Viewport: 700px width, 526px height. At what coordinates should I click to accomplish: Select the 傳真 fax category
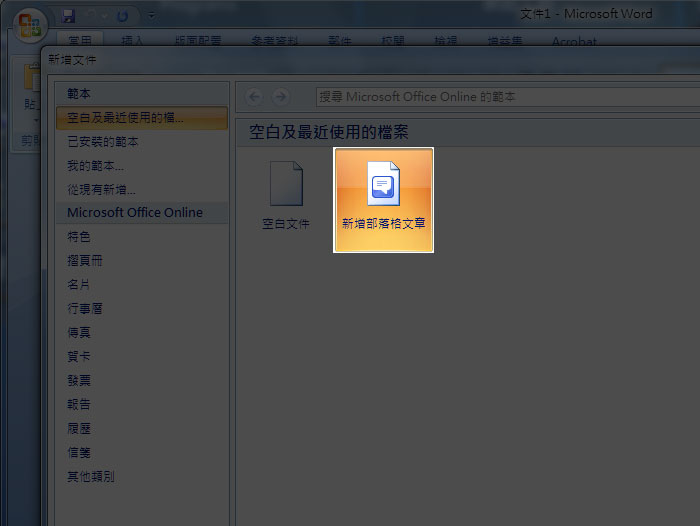(x=79, y=333)
